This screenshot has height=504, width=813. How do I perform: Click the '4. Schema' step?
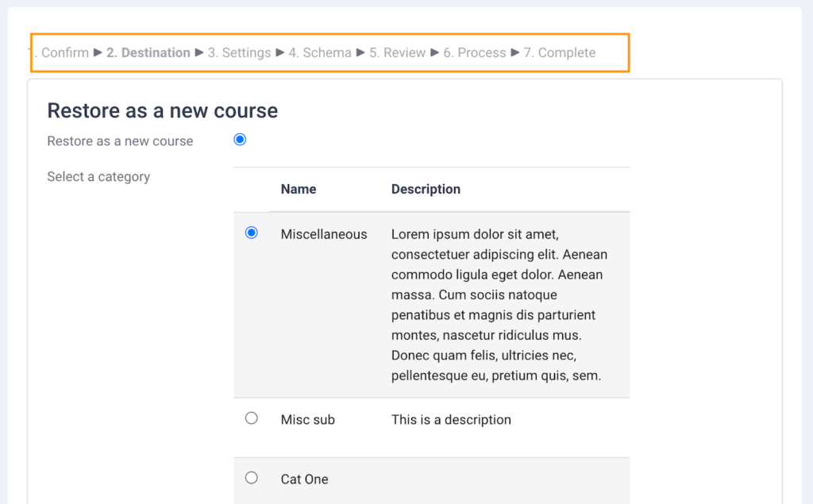coord(320,53)
